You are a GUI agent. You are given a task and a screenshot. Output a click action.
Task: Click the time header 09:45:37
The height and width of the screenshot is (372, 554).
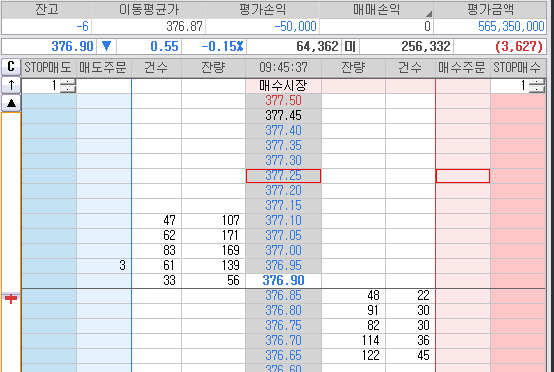click(283, 67)
